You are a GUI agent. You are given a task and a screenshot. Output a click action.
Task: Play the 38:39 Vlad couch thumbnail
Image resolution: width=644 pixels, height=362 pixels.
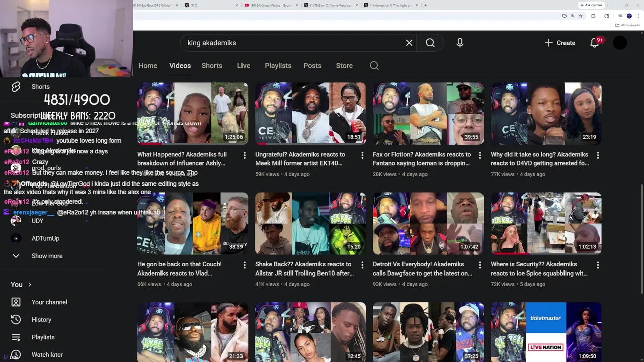coord(193,223)
